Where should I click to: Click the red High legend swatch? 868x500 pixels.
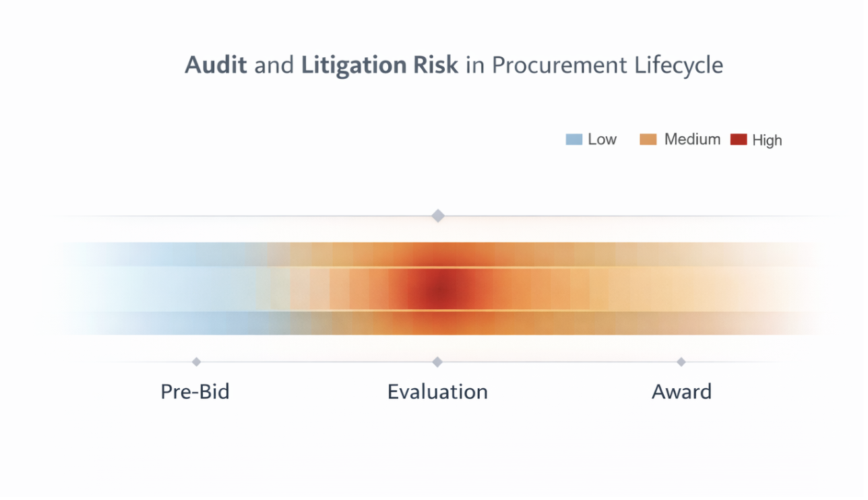tap(739, 140)
